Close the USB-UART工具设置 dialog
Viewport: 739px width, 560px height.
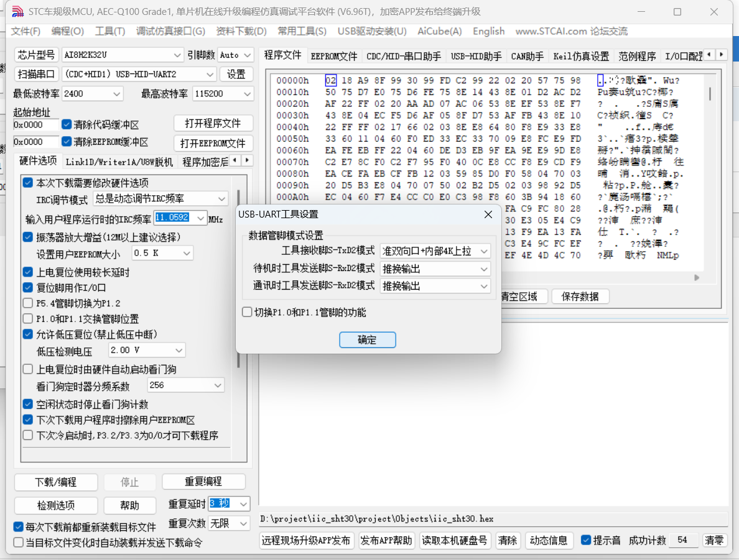pos(488,215)
